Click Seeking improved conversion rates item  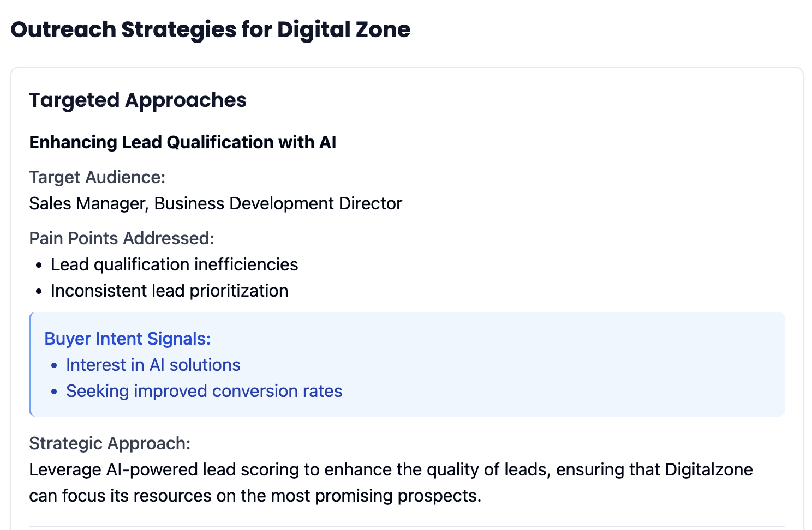[x=204, y=391]
